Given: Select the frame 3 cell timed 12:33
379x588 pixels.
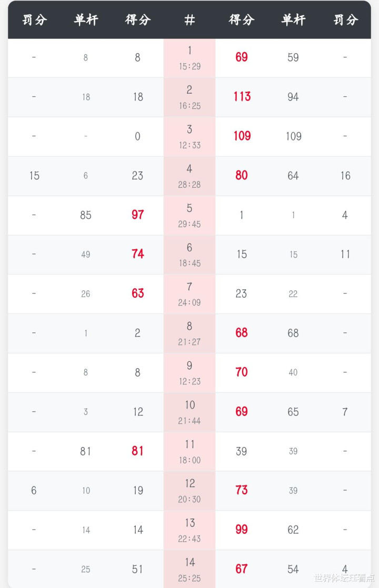Looking at the screenshot, I should click(189, 137).
